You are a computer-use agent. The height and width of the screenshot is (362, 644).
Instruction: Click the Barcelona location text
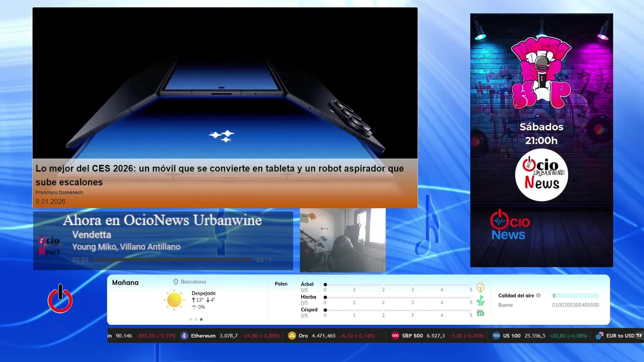[193, 282]
